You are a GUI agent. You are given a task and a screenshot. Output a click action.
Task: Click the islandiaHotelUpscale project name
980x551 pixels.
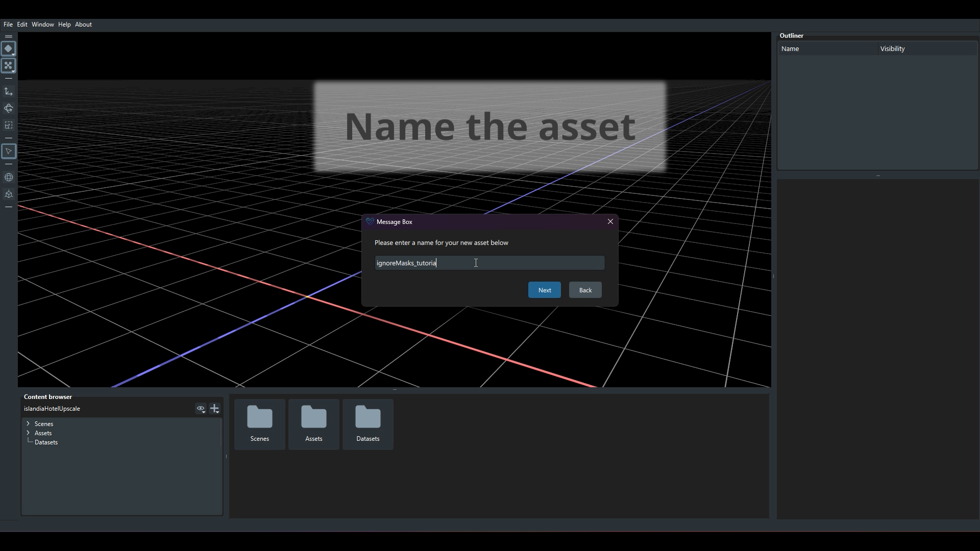(52, 409)
